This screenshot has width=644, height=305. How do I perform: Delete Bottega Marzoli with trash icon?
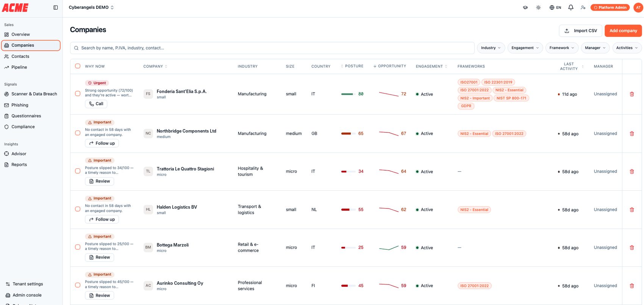click(632, 247)
